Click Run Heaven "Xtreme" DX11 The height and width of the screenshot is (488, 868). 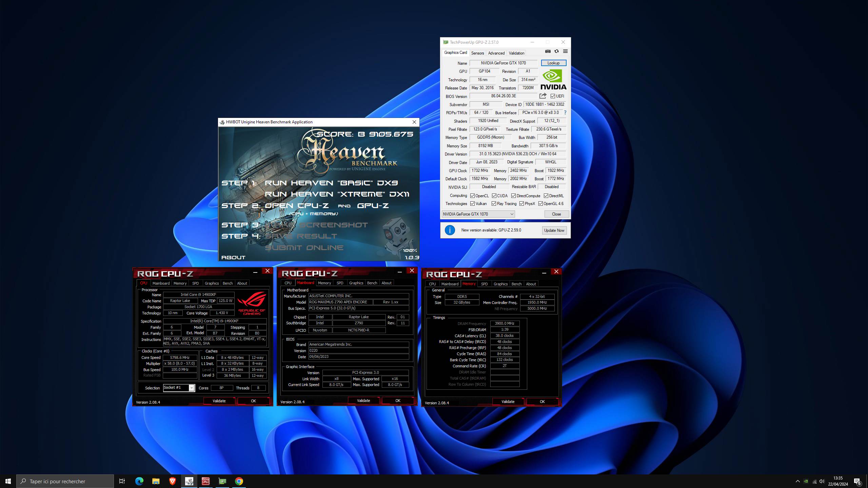pos(337,194)
